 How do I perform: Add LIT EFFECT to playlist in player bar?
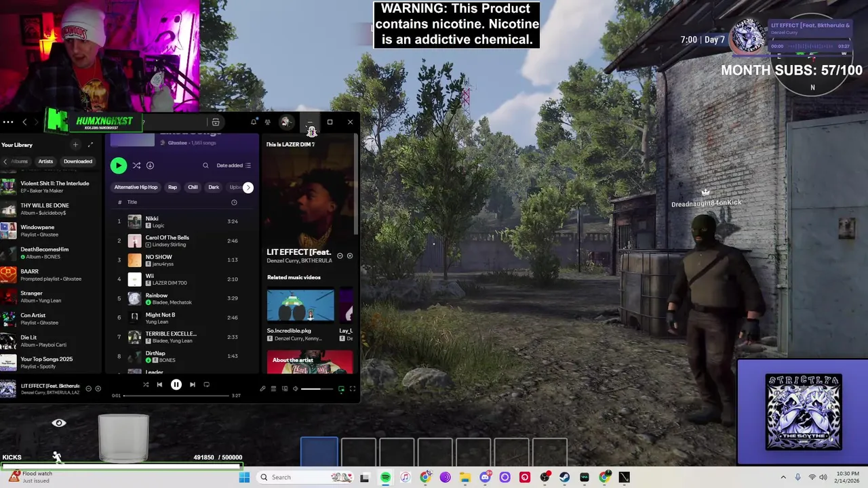pyautogui.click(x=98, y=388)
